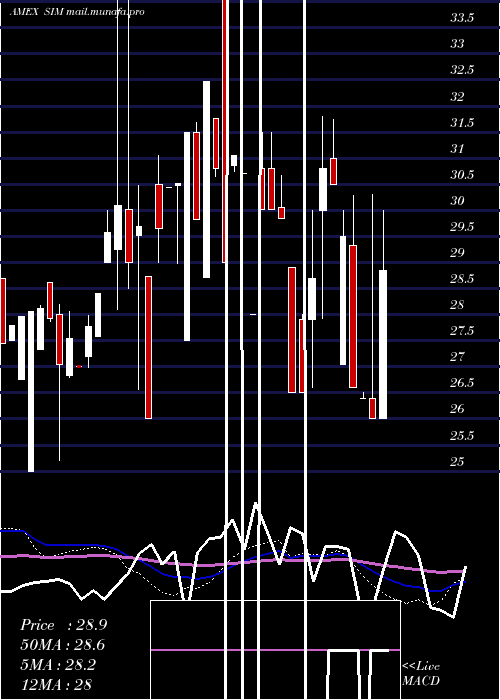Click the 26 price axis label
The width and height of the screenshot is (500, 700).
coord(457,409)
